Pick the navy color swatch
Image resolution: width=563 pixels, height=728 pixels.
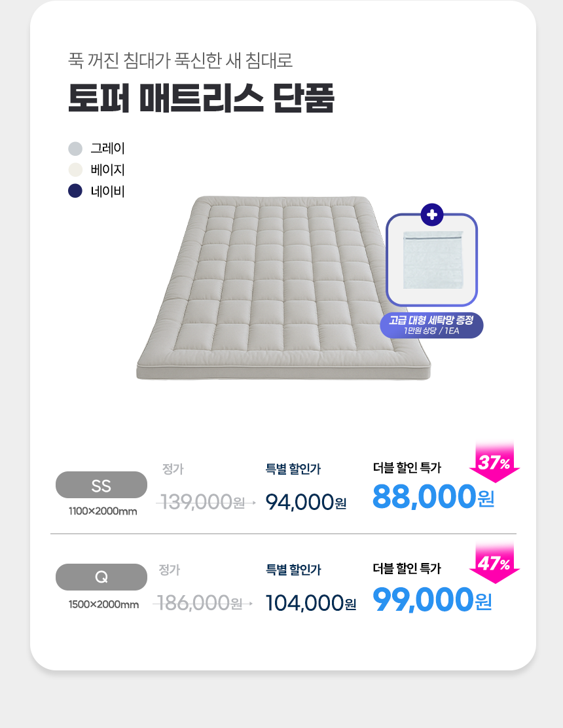click(75, 191)
